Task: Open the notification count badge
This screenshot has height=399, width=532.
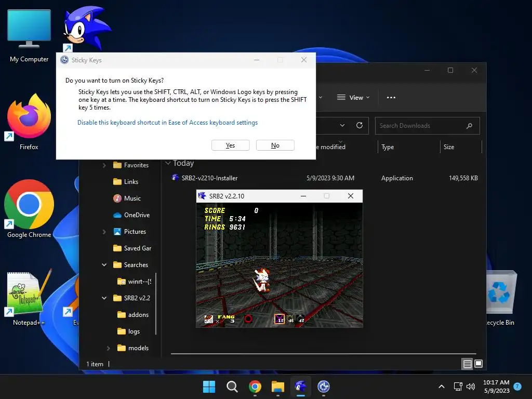Action: coord(517,387)
